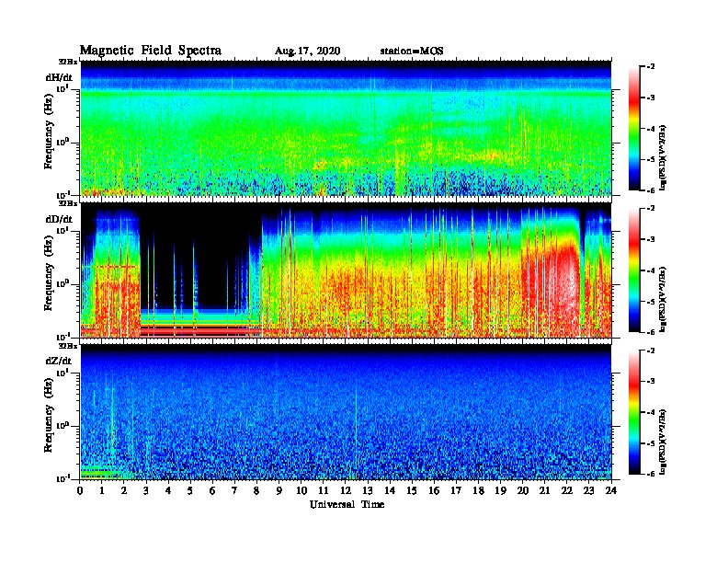Click the -3 tick on dD/dt colour bar
Screen dimensions: 728x563
pos(651,239)
